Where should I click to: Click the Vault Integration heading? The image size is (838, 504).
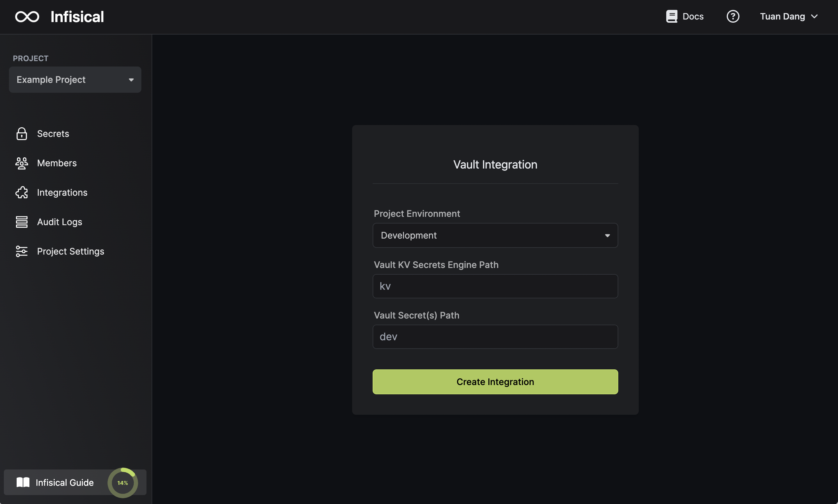(x=495, y=165)
